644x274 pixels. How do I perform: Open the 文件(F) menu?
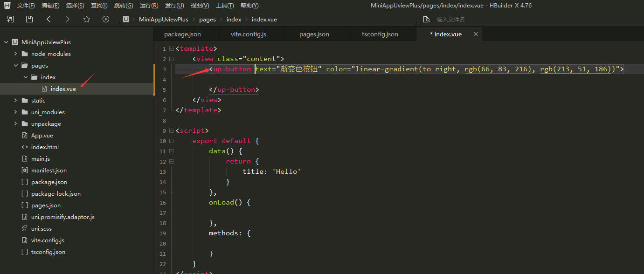[26, 6]
